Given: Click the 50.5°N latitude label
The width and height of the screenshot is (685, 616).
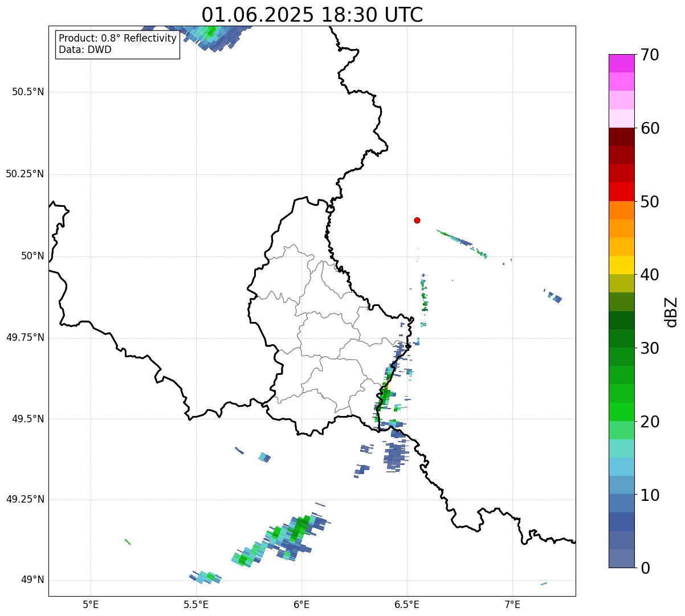Looking at the screenshot, I should (28, 92).
